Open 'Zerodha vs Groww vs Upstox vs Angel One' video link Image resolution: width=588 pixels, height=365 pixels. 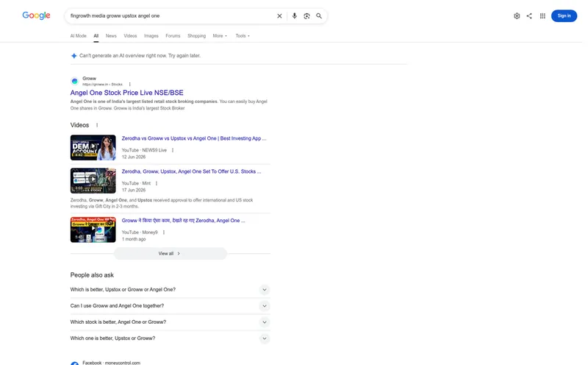click(194, 138)
